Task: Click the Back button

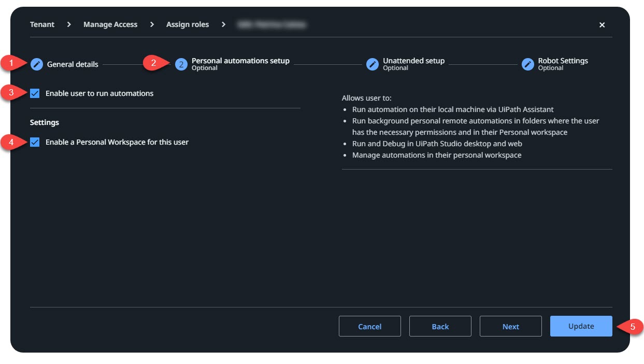Action: tap(440, 326)
